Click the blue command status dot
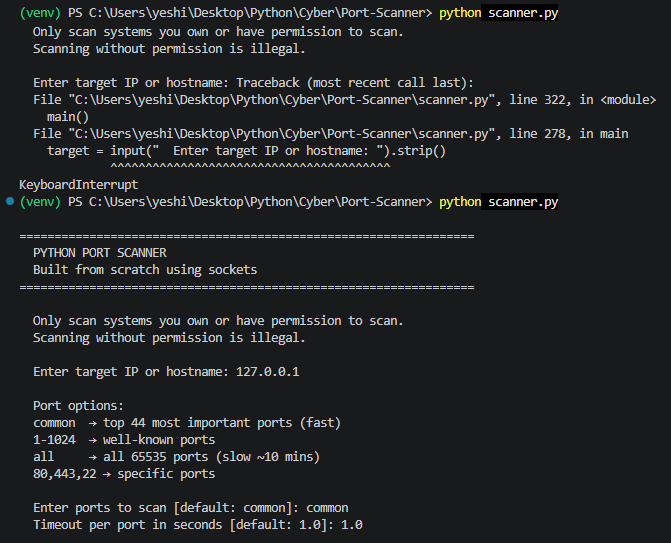671x543 pixels. pyautogui.click(x=10, y=201)
